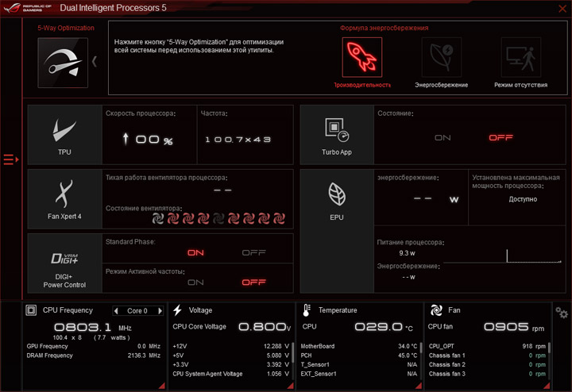Click the Режим отсутствия mode label

coord(520,85)
